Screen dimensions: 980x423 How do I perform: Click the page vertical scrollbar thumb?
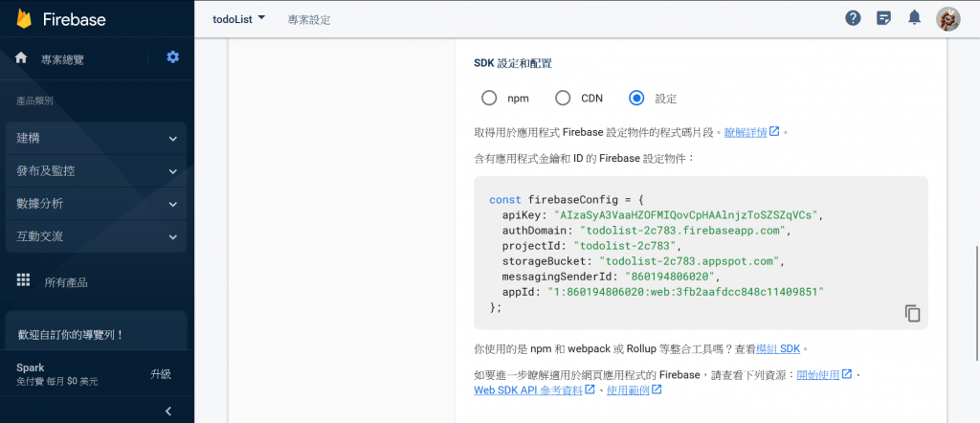point(977,303)
